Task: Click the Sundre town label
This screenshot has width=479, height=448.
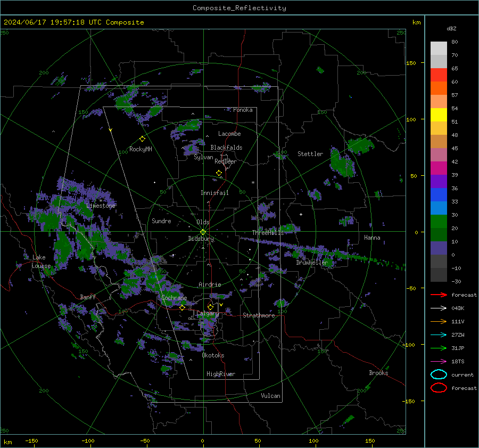Action: (161, 221)
